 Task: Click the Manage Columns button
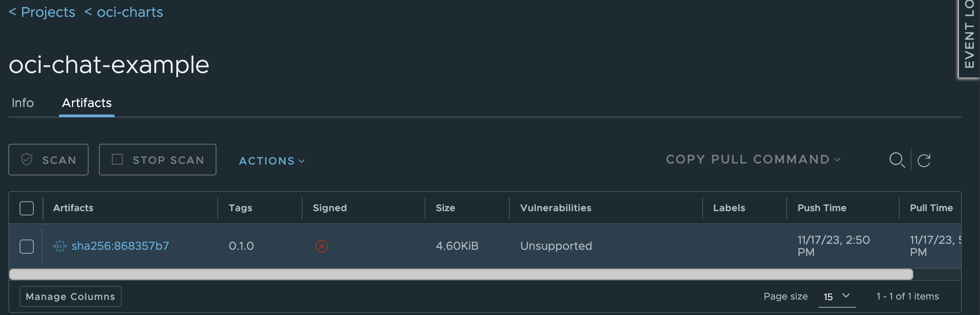(70, 296)
